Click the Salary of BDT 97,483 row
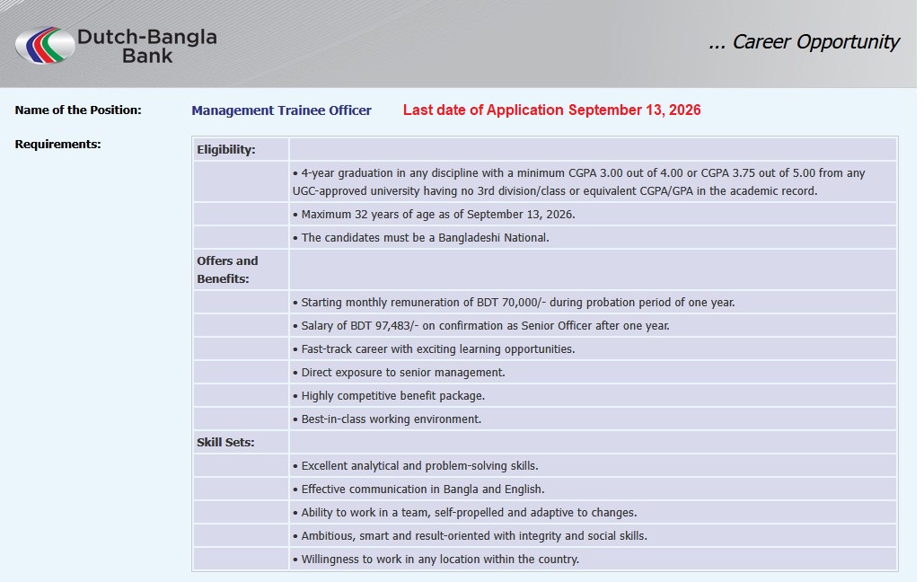 coord(593,325)
